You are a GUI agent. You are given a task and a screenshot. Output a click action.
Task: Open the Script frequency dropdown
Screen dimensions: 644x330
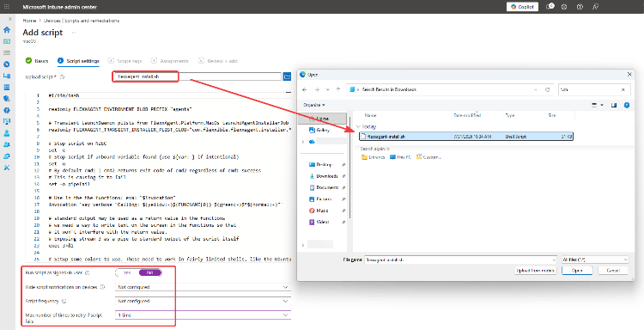203,302
